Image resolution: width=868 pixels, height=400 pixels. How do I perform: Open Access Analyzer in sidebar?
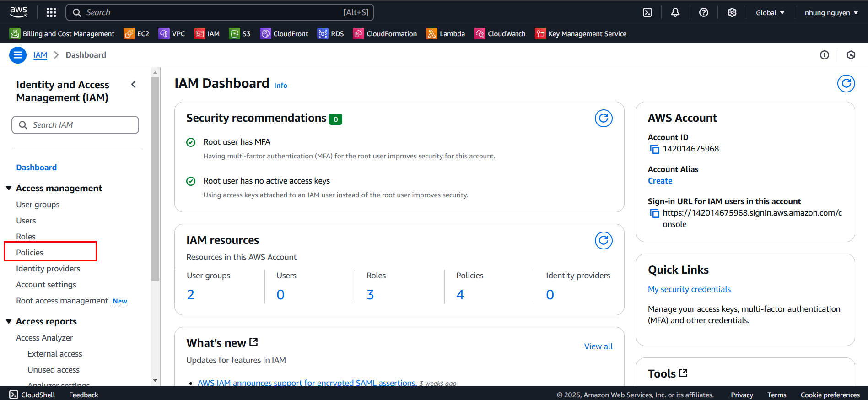coord(44,338)
